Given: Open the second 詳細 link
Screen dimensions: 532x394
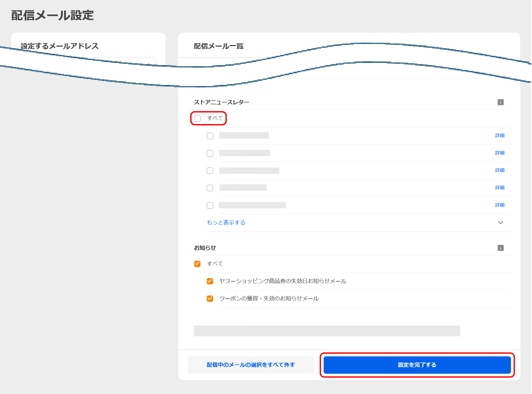Looking at the screenshot, I should [499, 153].
